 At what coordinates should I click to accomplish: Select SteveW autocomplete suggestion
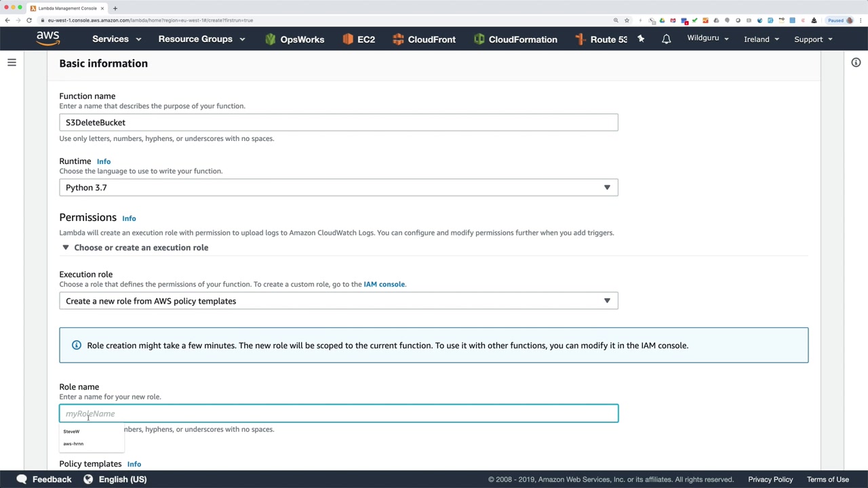point(72,432)
